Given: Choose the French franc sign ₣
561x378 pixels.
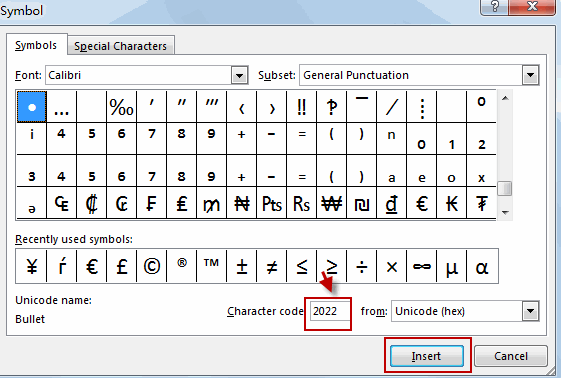Looking at the screenshot, I should (151, 202).
